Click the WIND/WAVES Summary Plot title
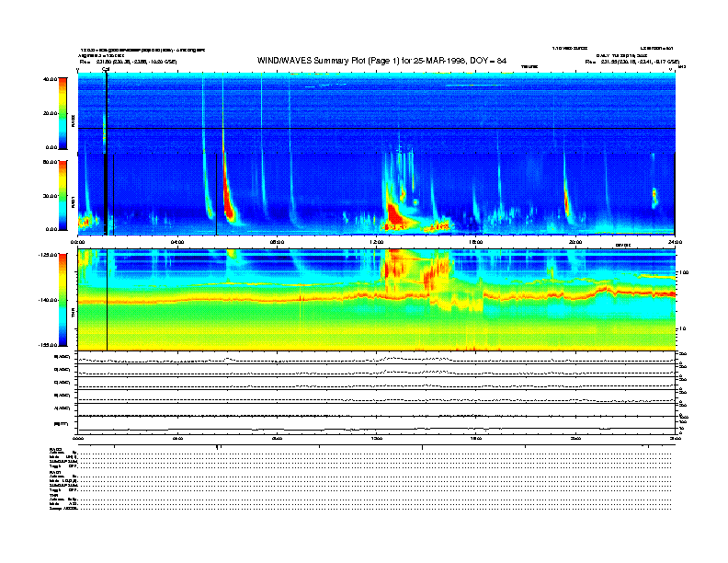This screenshot has height=563, width=728. point(381,61)
